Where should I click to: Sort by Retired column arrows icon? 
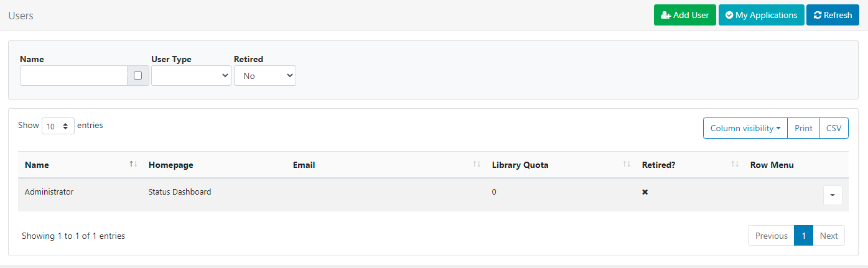click(735, 164)
